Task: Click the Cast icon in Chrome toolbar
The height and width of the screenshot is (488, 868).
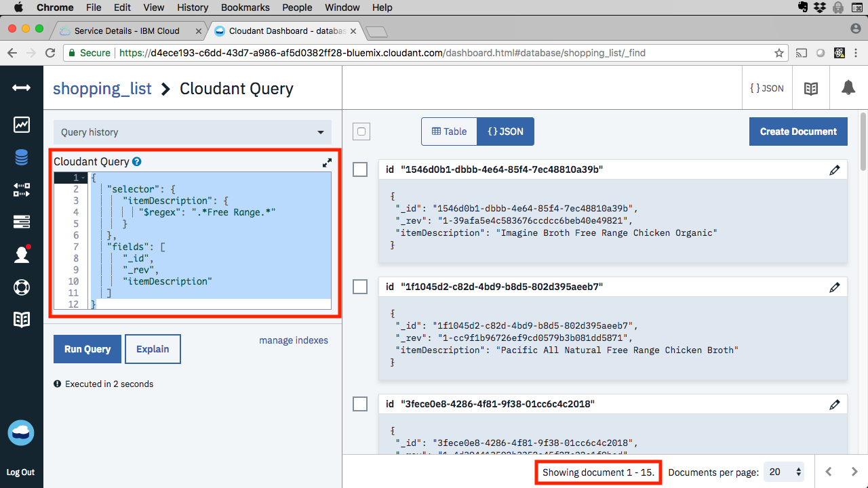Action: [802, 53]
